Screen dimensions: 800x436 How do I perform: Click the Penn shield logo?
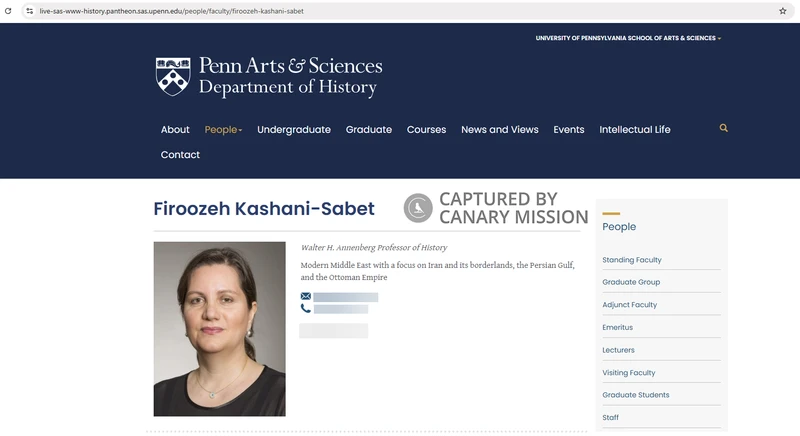pyautogui.click(x=172, y=76)
